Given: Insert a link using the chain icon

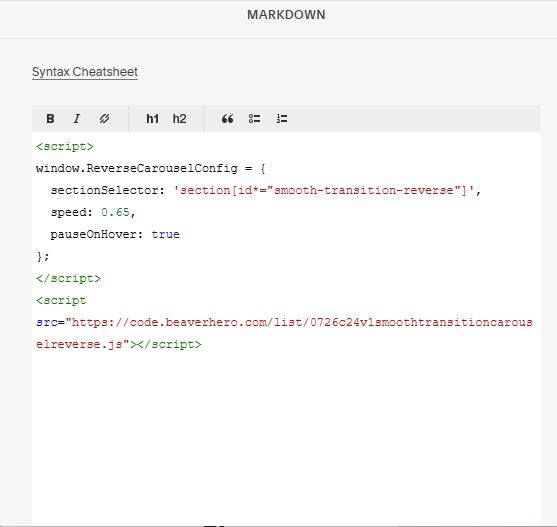Looking at the screenshot, I should pyautogui.click(x=104, y=119).
